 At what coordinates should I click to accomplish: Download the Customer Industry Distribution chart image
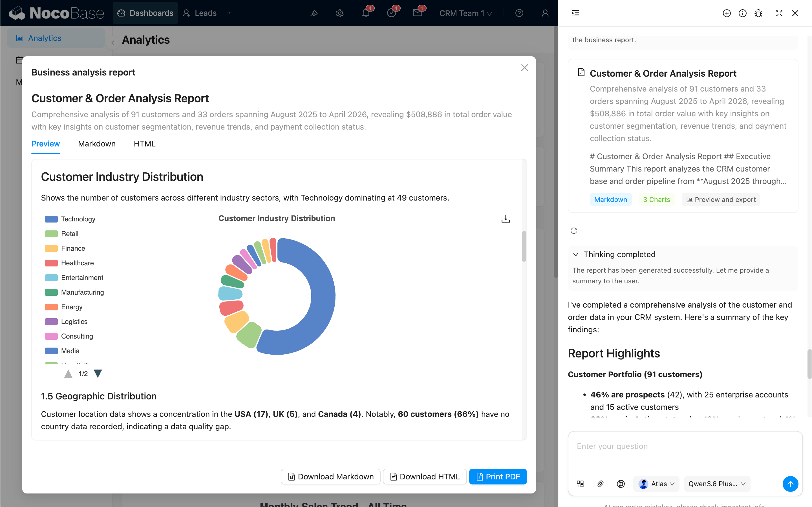click(x=505, y=219)
